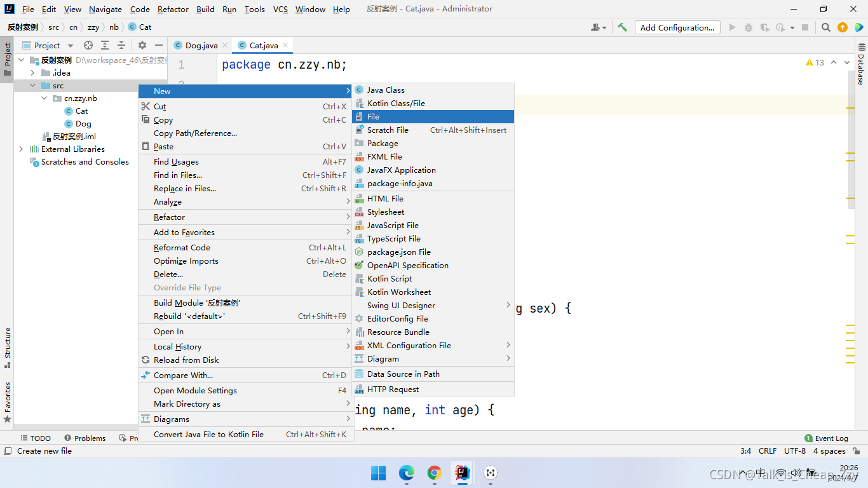868x488 pixels.
Task: Click the 13 warnings indicator in editor
Action: click(815, 62)
